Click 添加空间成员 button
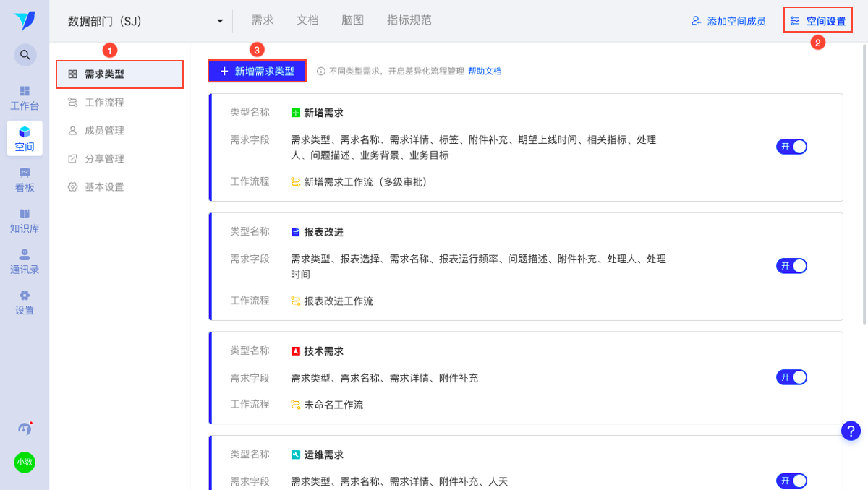The width and height of the screenshot is (868, 490). [x=728, y=21]
